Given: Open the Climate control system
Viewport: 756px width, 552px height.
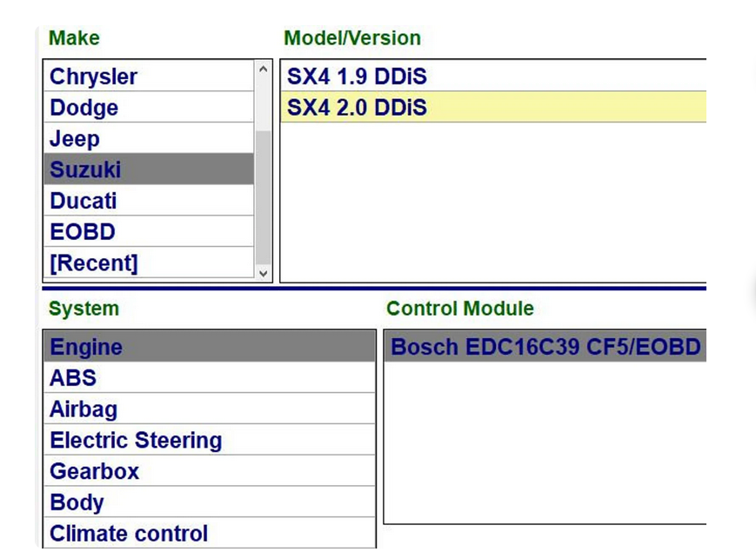Looking at the screenshot, I should click(209, 534).
